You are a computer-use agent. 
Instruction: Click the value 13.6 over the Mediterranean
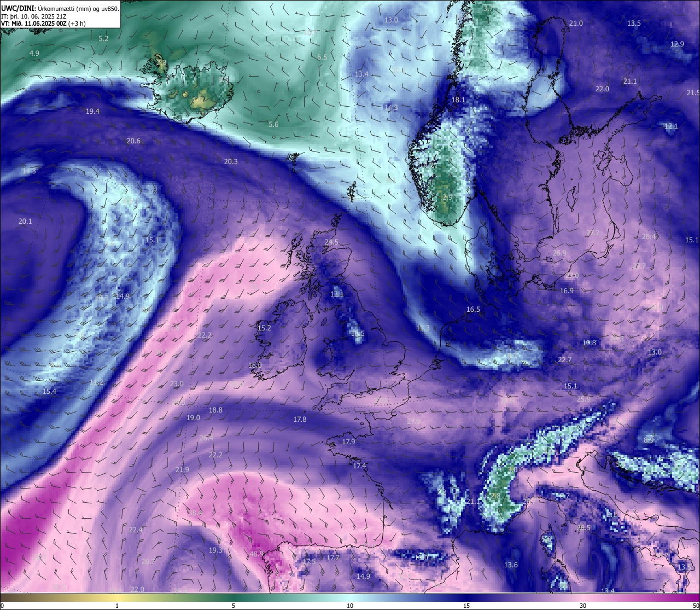[511, 565]
